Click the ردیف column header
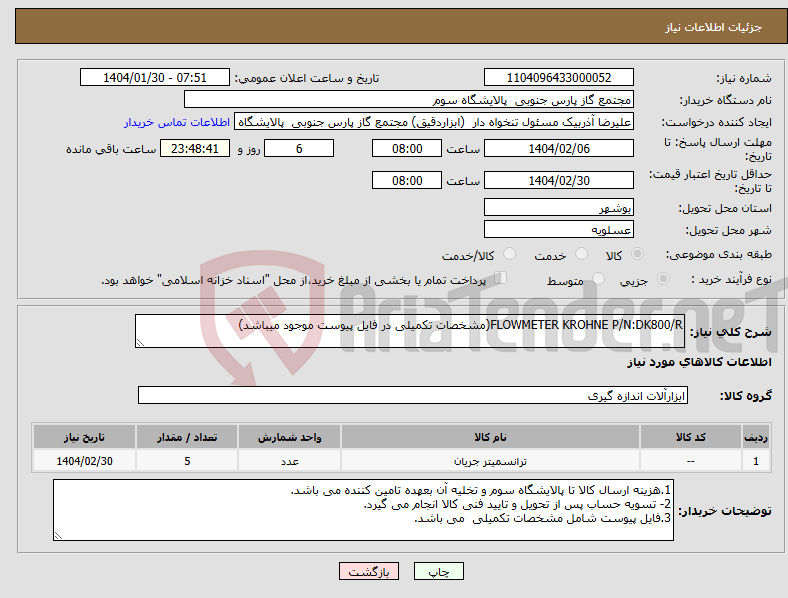This screenshot has height=598, width=788. click(x=756, y=437)
